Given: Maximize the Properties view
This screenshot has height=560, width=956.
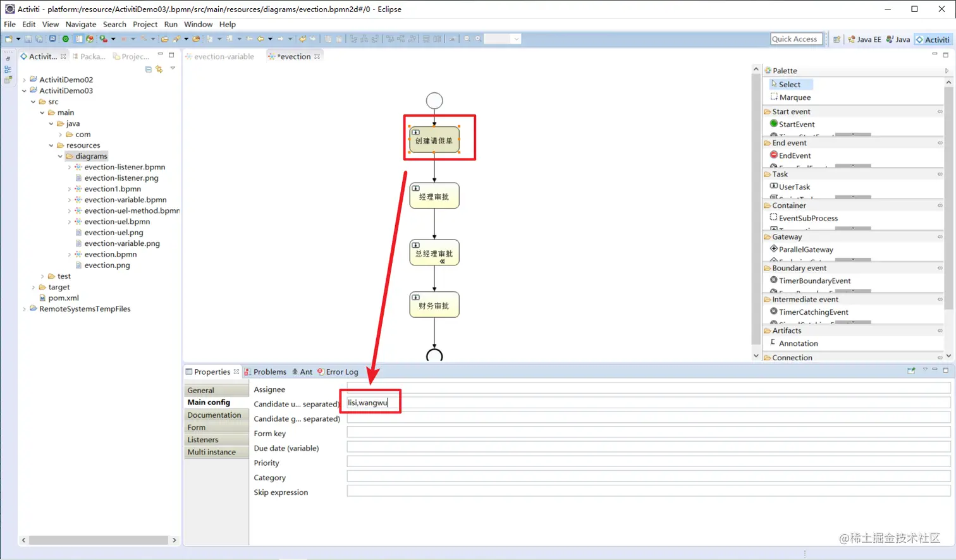Looking at the screenshot, I should click(946, 370).
